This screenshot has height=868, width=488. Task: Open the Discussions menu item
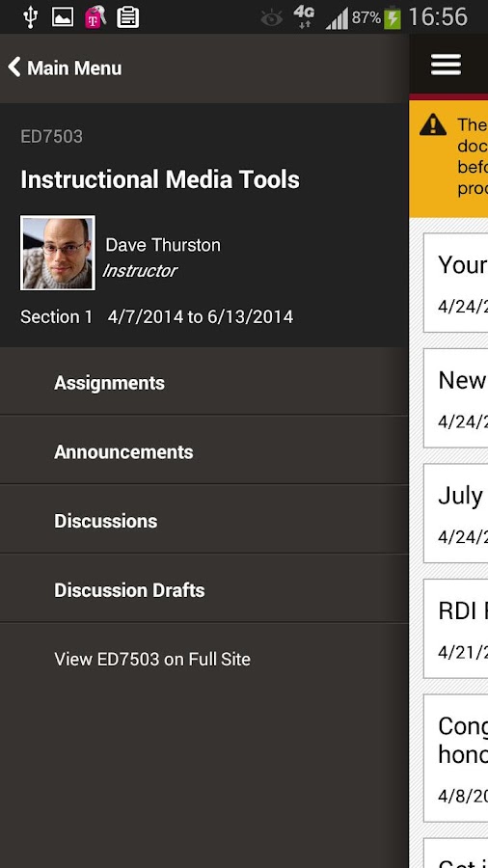click(204, 521)
